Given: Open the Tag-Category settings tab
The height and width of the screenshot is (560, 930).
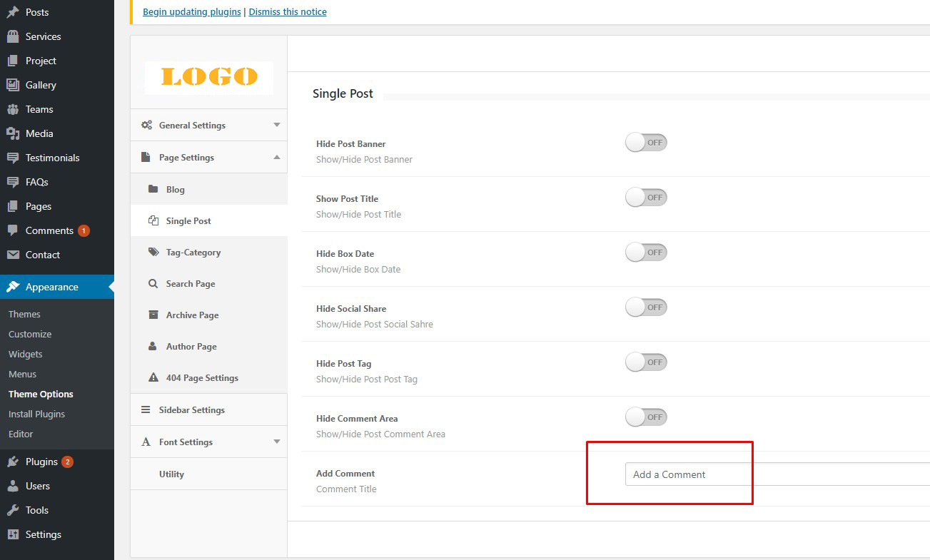Looking at the screenshot, I should tap(193, 253).
